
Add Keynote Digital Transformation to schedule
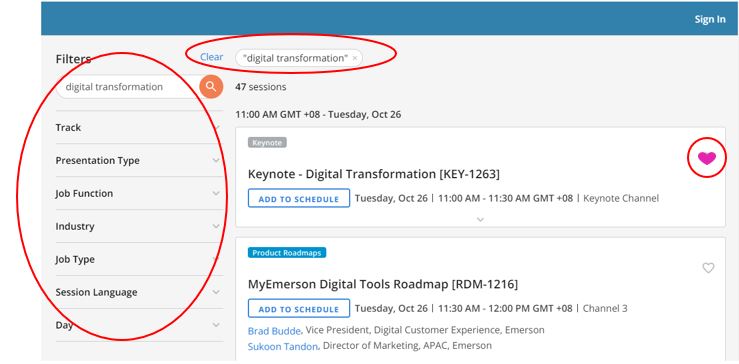299,199
